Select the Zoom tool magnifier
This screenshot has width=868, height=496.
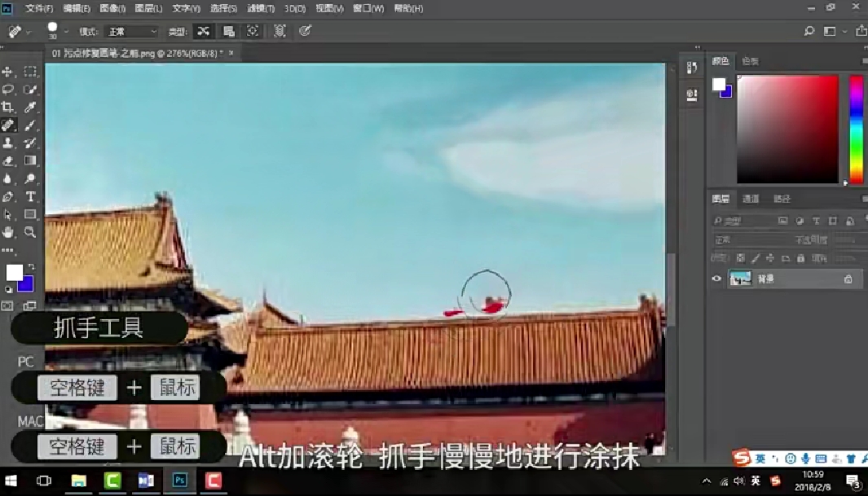30,232
